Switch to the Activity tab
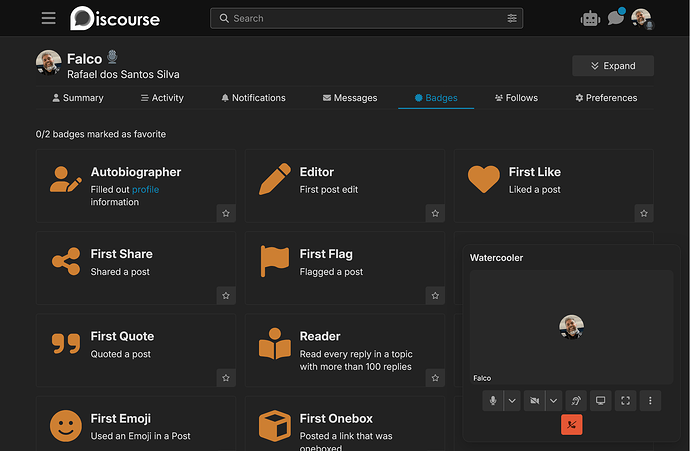Image resolution: width=690 pixels, height=451 pixels. coord(162,98)
